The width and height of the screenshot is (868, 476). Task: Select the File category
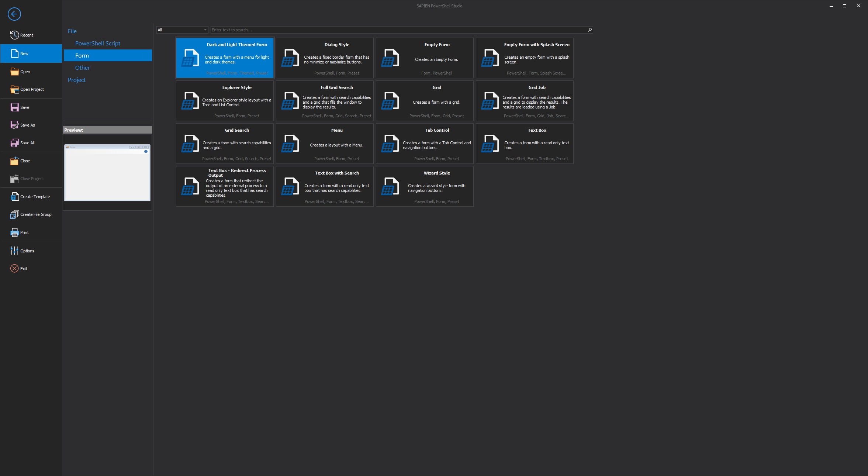(x=72, y=31)
